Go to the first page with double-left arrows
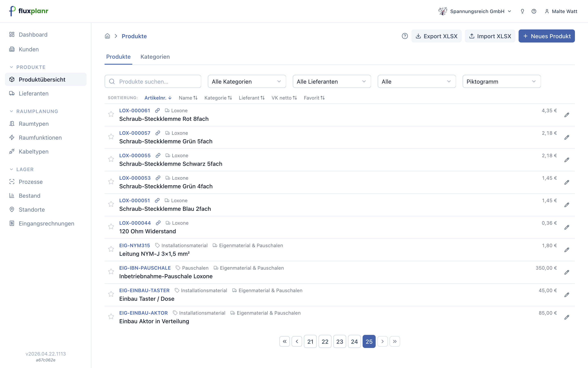Image resolution: width=588 pixels, height=368 pixels. coord(285,341)
